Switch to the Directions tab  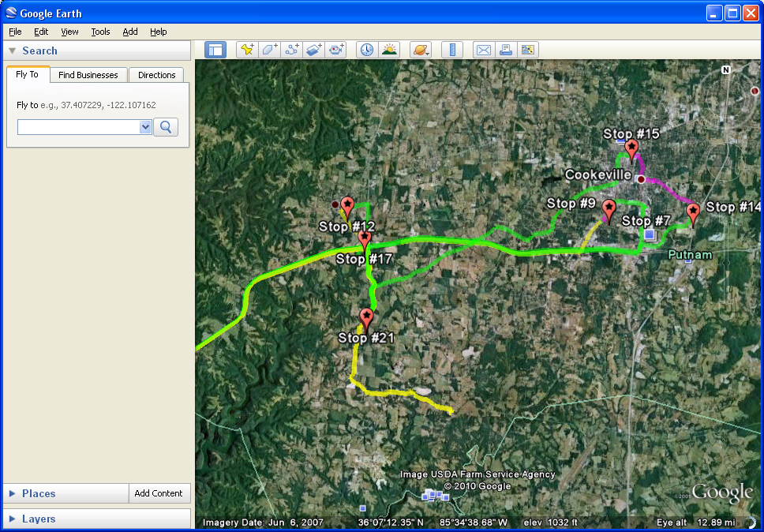156,75
